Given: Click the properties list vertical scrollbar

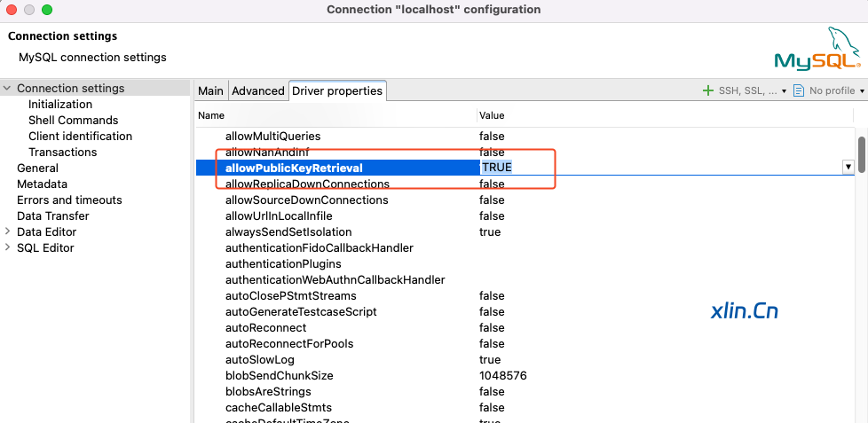Looking at the screenshot, I should (x=861, y=155).
